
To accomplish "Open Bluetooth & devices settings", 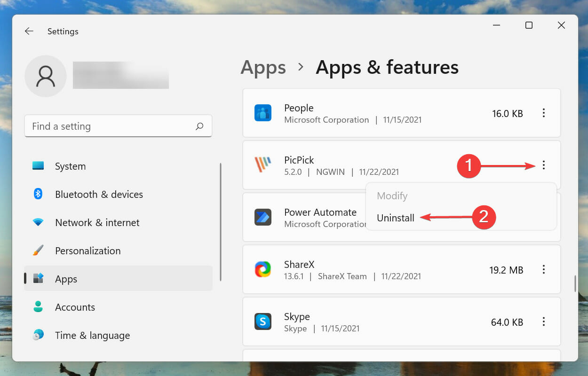I will pos(118,194).
